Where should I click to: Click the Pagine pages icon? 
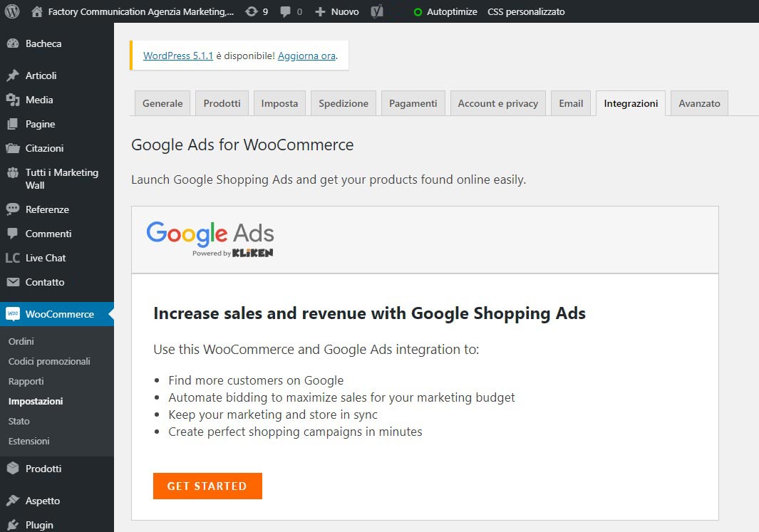[x=13, y=124]
